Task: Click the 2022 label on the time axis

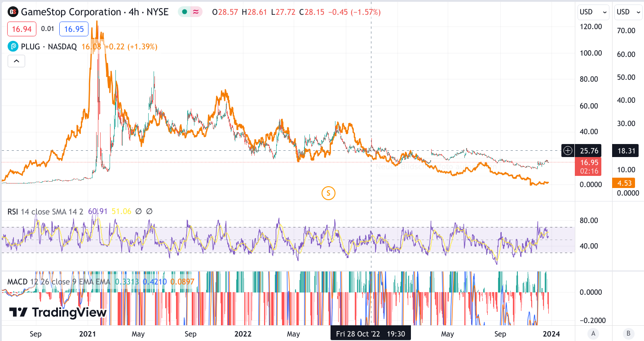Action: (243, 334)
